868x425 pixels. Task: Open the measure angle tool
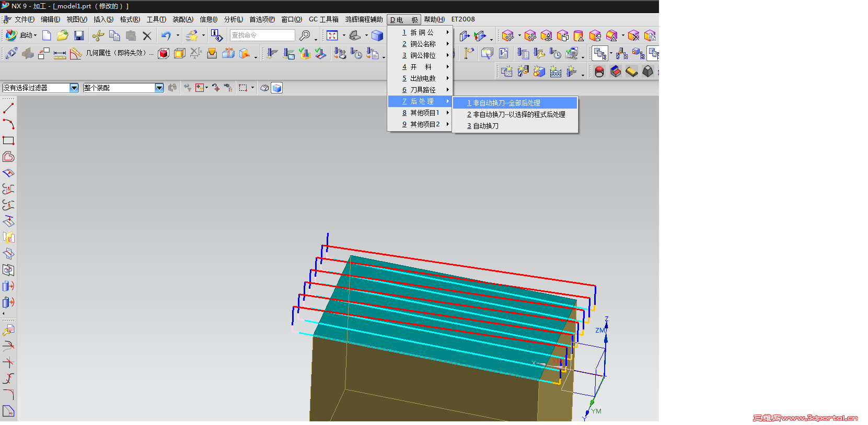click(76, 53)
